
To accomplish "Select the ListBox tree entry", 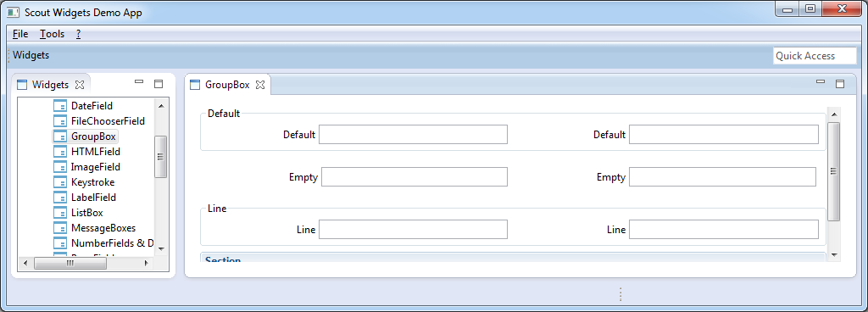I will (x=87, y=213).
